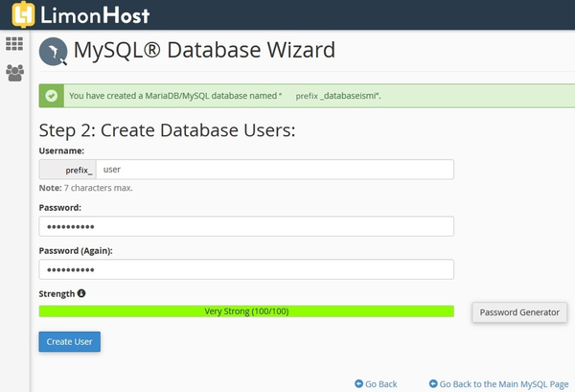Viewport: 575px width, 392px height.
Task: Open the grid home icon in sidebar
Action: coord(14,44)
